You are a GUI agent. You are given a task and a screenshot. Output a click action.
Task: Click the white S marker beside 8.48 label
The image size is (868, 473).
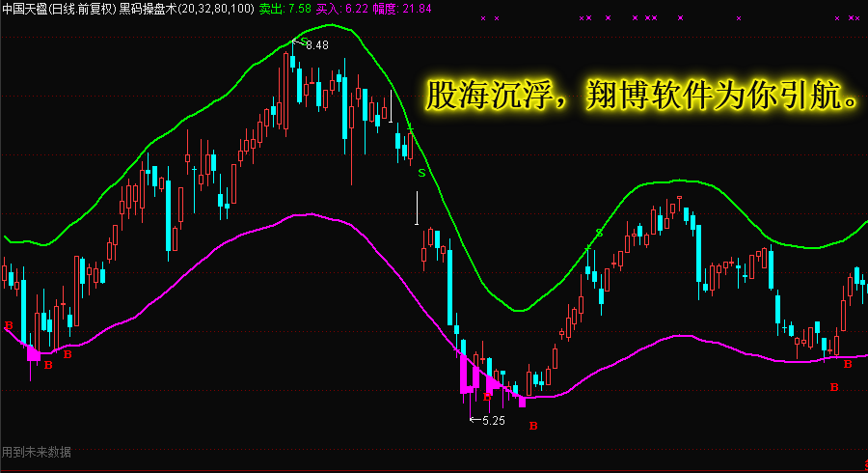(x=305, y=42)
